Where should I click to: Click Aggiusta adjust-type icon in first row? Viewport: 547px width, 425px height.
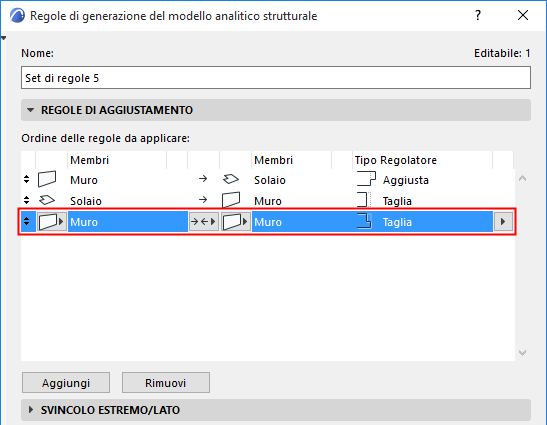[366, 179]
